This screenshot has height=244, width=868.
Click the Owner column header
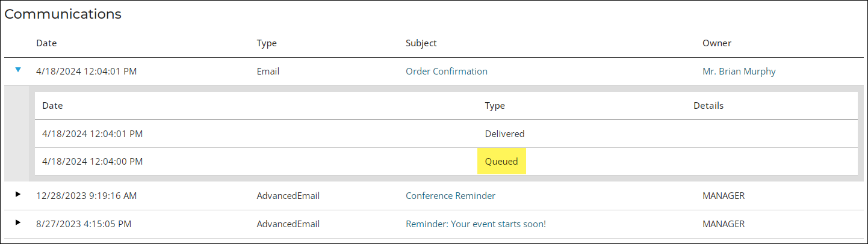pos(717,43)
